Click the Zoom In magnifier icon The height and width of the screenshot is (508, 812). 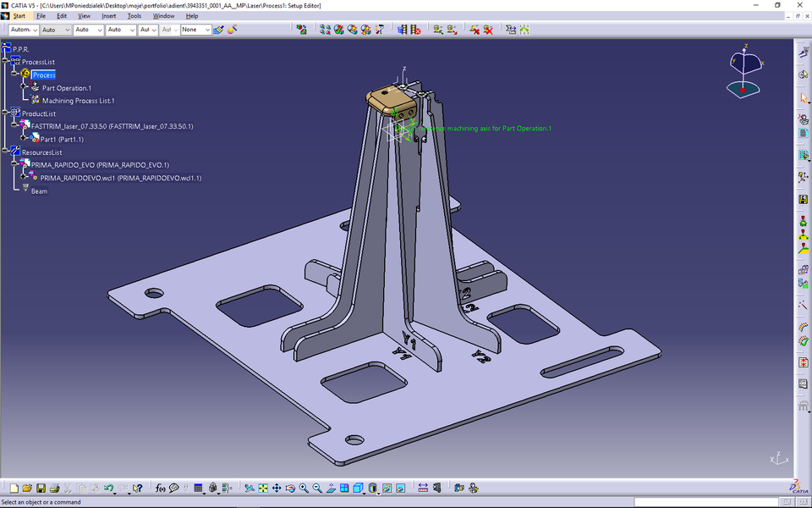304,489
